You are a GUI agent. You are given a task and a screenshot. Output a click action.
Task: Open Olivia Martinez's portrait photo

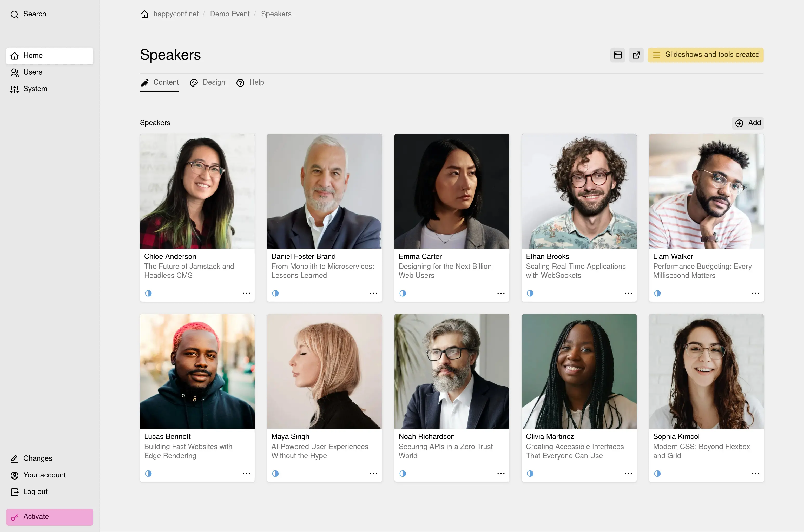[579, 371]
